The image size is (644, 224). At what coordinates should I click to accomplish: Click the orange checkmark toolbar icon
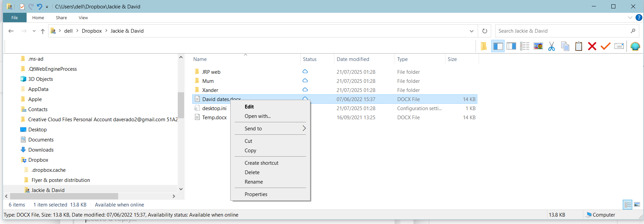(x=605, y=46)
